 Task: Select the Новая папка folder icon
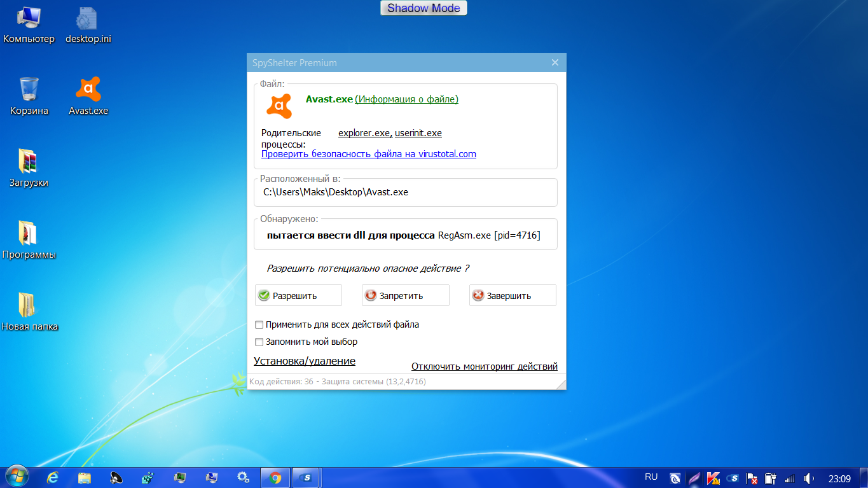29,312
